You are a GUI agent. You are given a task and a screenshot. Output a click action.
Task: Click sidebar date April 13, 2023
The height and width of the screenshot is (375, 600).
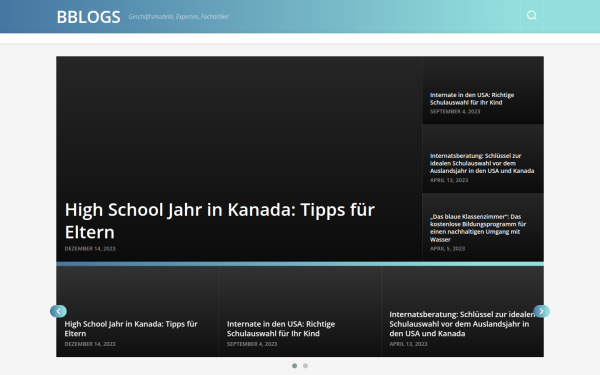(449, 180)
